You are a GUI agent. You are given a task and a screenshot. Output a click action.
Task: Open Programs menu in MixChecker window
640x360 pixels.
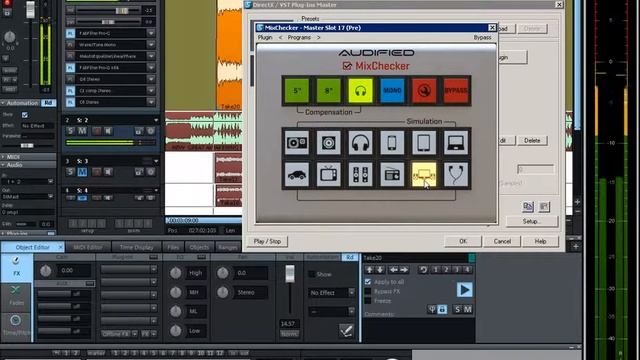[299, 37]
